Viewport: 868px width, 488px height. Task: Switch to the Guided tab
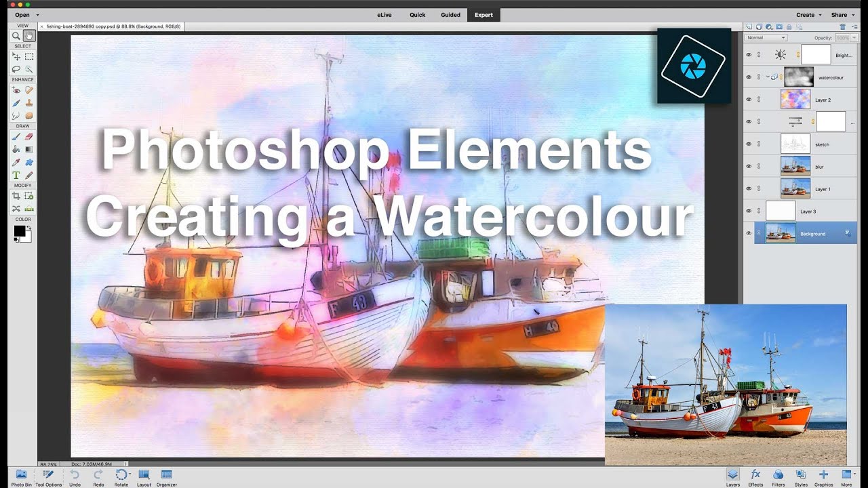click(x=450, y=14)
